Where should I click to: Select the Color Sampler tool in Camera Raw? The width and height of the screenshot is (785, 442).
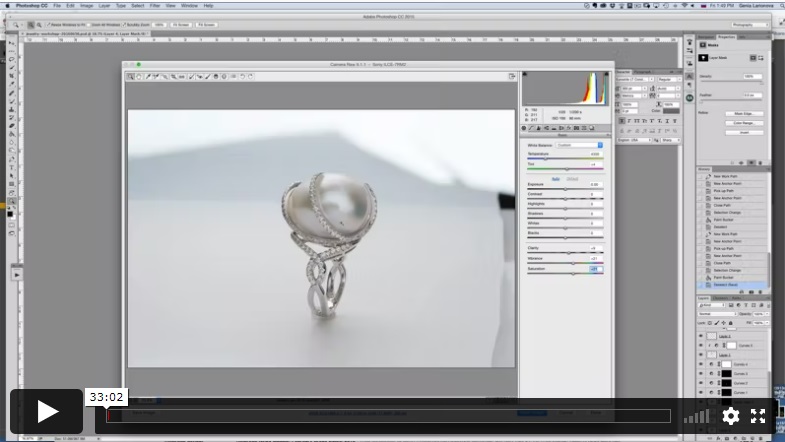pos(156,77)
